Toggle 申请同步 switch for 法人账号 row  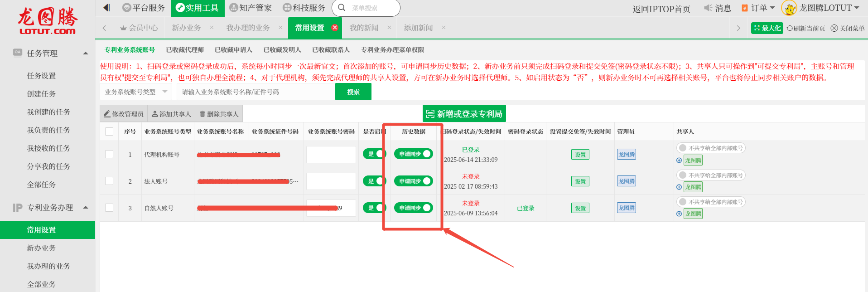(x=413, y=181)
